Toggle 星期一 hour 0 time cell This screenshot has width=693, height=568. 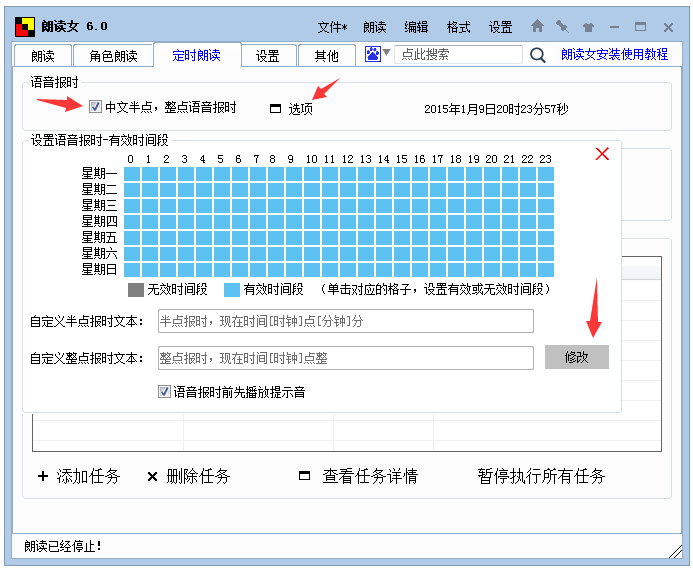tap(132, 174)
